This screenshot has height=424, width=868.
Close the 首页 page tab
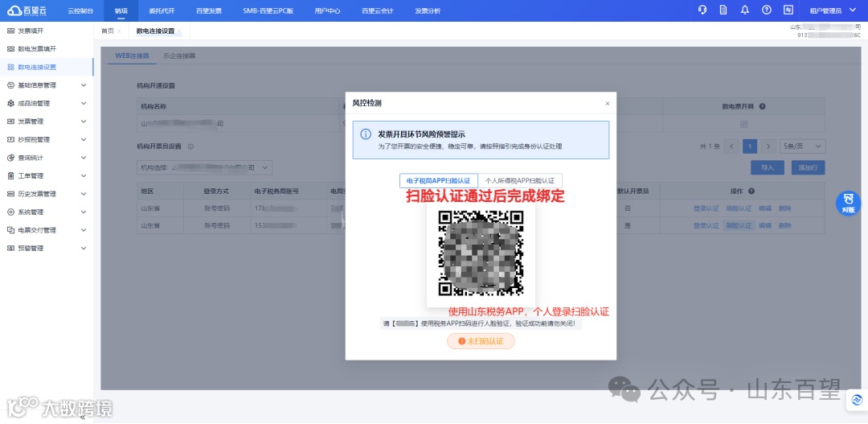[118, 31]
